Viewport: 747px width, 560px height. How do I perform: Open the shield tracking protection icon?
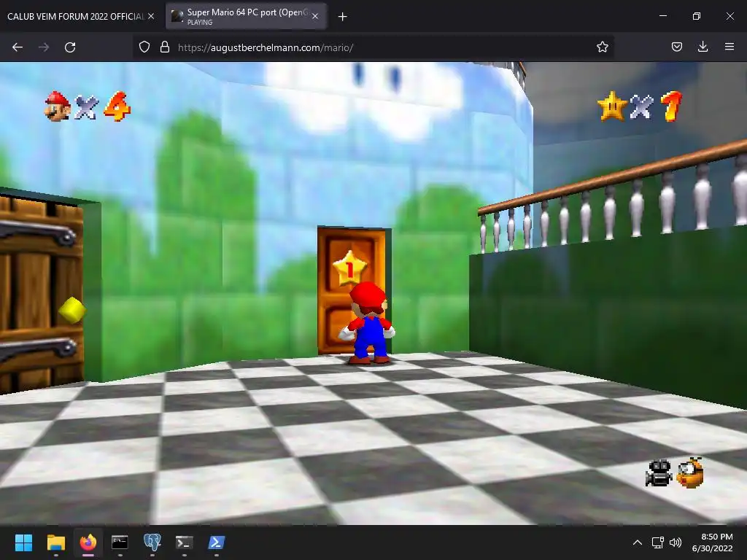(144, 47)
